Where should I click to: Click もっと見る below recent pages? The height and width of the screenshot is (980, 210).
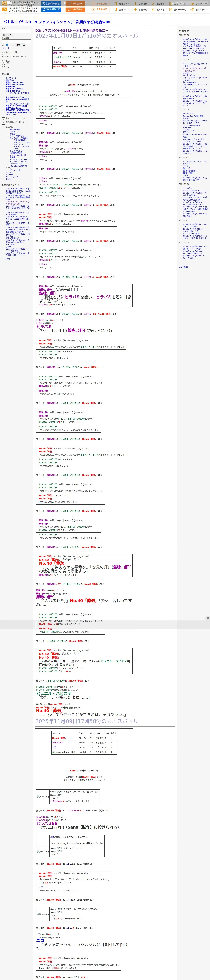(x=6, y=259)
